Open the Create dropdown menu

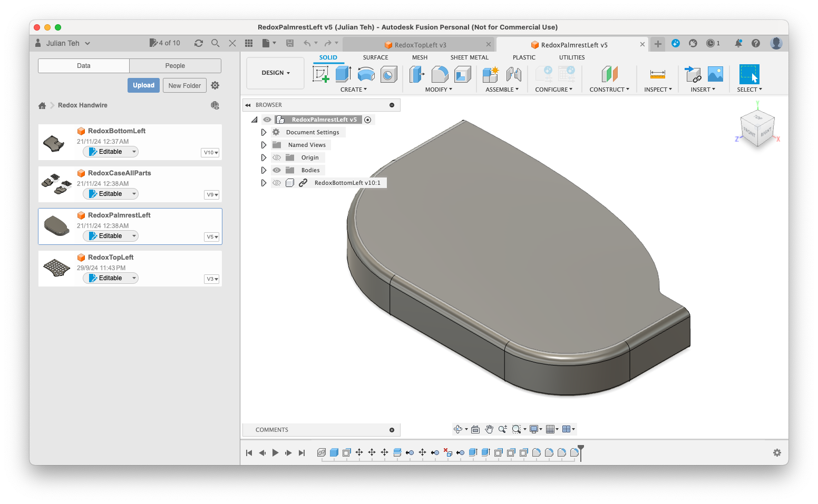(354, 90)
